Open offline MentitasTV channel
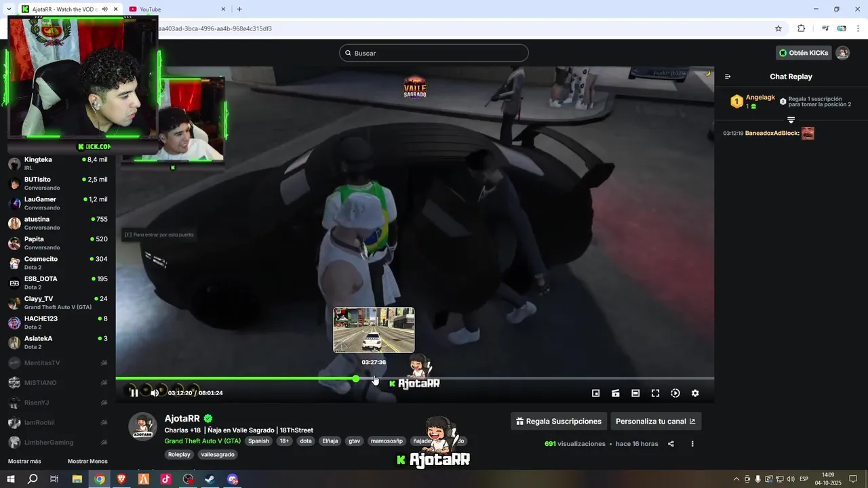Screen dimensions: 868x488 click(x=58, y=363)
